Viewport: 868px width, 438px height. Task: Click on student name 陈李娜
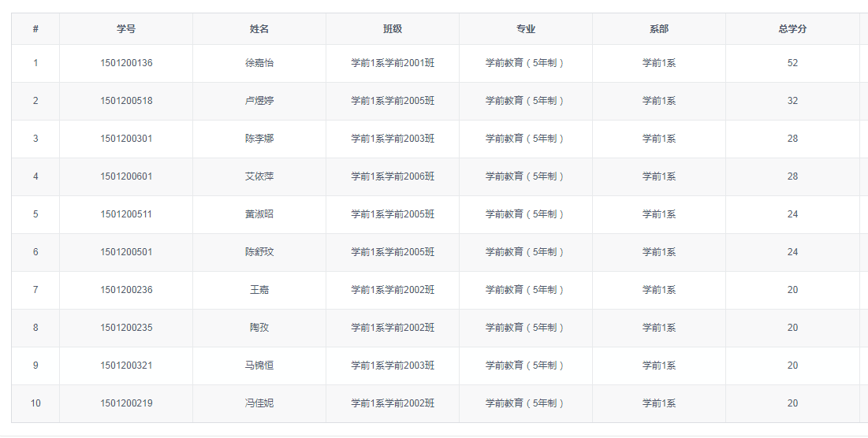pyautogui.click(x=259, y=139)
